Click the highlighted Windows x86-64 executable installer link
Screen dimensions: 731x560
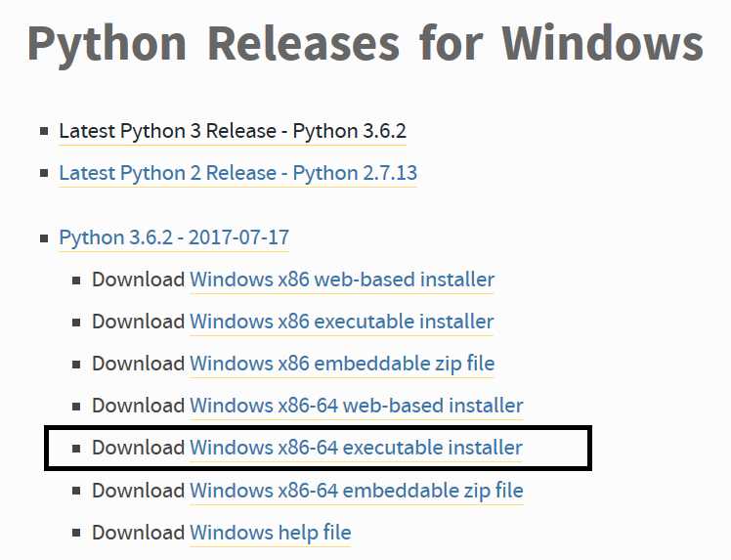[356, 448]
